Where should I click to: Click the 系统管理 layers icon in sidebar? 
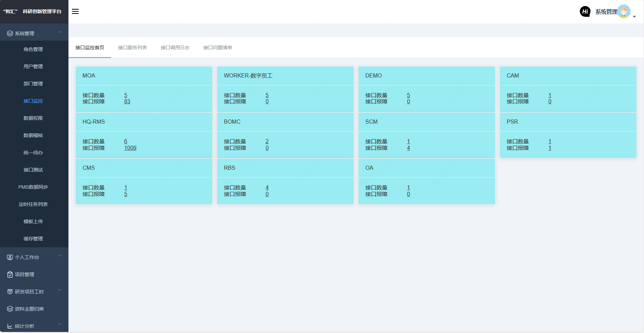(10, 33)
